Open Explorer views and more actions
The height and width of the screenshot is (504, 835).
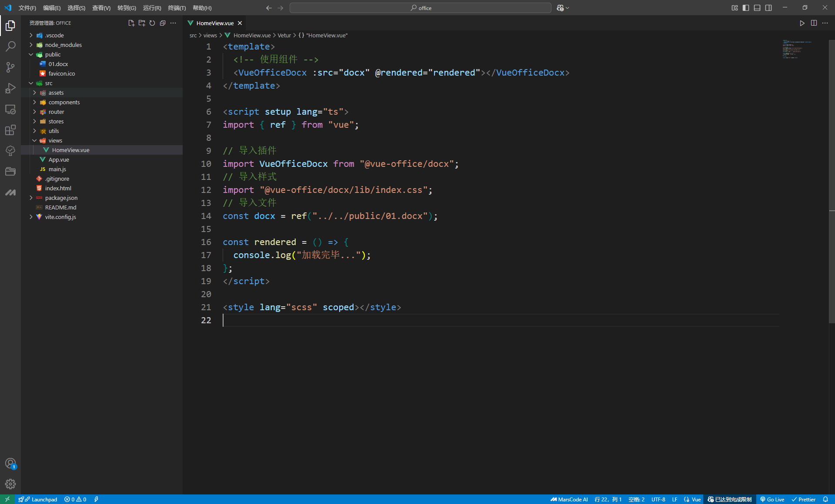pos(173,23)
